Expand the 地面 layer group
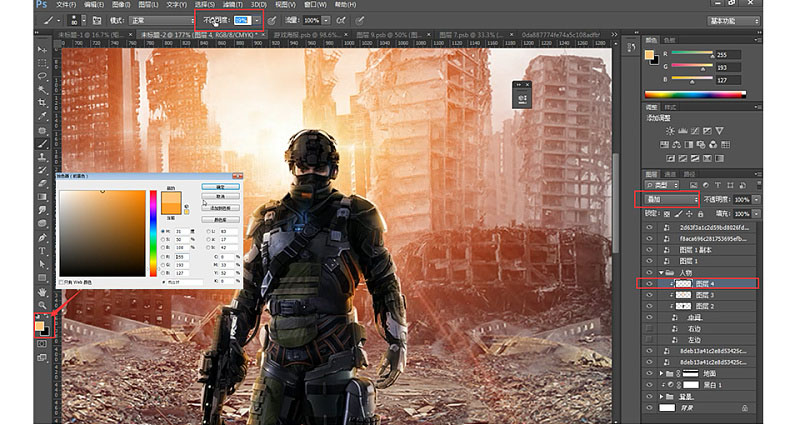Viewport: 800px width, 425px height. point(661,373)
